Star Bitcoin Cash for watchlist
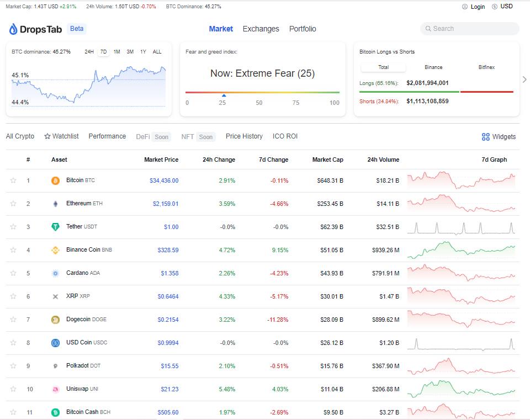This screenshot has width=530, height=420. (13, 412)
